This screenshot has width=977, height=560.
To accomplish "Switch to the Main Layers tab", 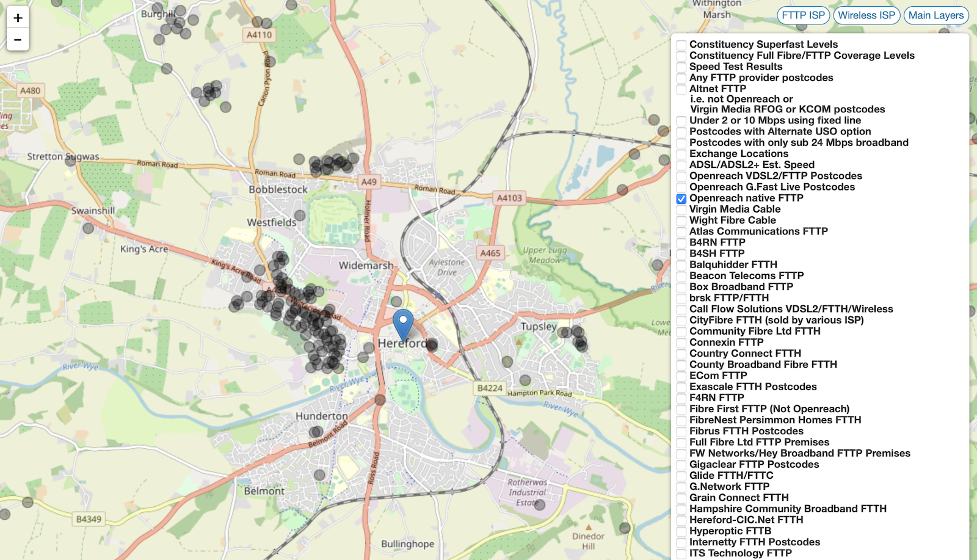I will coord(935,15).
